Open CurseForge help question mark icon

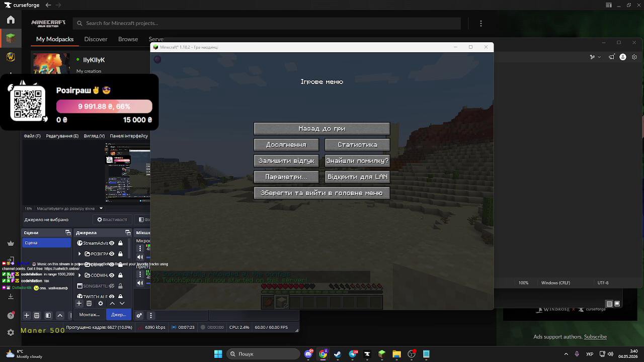coord(11,315)
